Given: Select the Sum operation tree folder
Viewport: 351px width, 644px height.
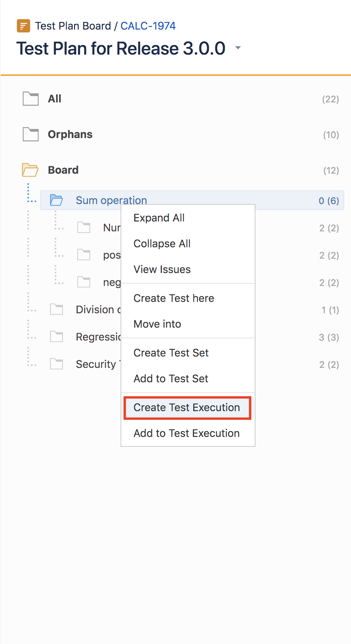Looking at the screenshot, I should tap(192, 200).
